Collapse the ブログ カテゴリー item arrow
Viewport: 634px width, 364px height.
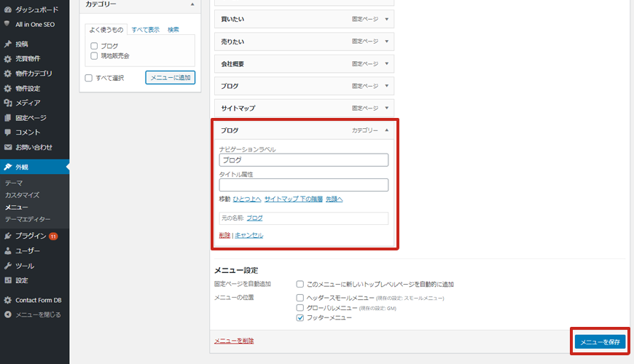click(x=386, y=130)
